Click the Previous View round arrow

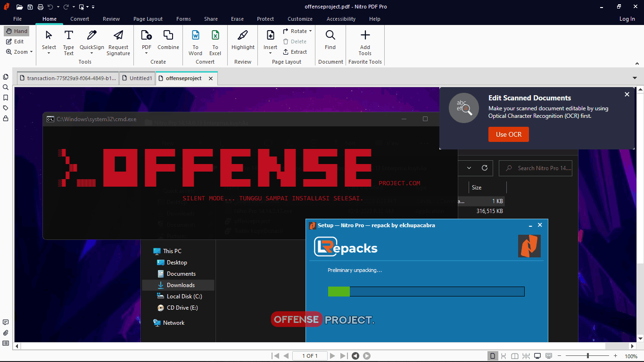pos(355,356)
